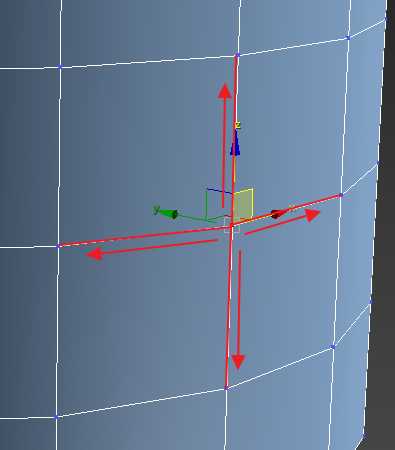Select vertex at right end of horizontal red line

tap(341, 195)
